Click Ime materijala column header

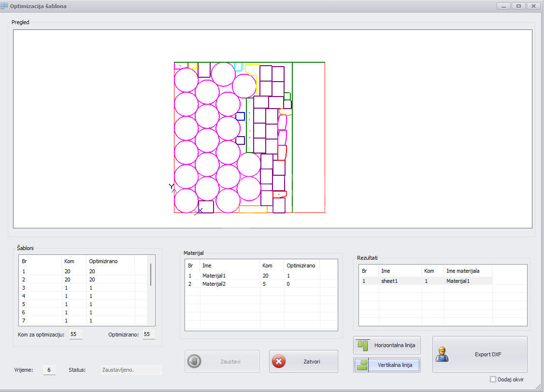[467, 271]
